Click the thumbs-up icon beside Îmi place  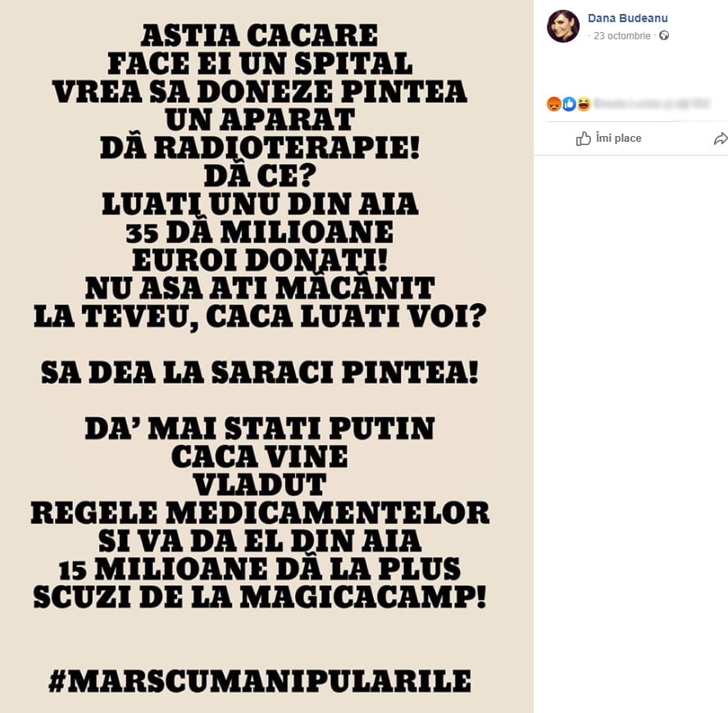pos(583,139)
